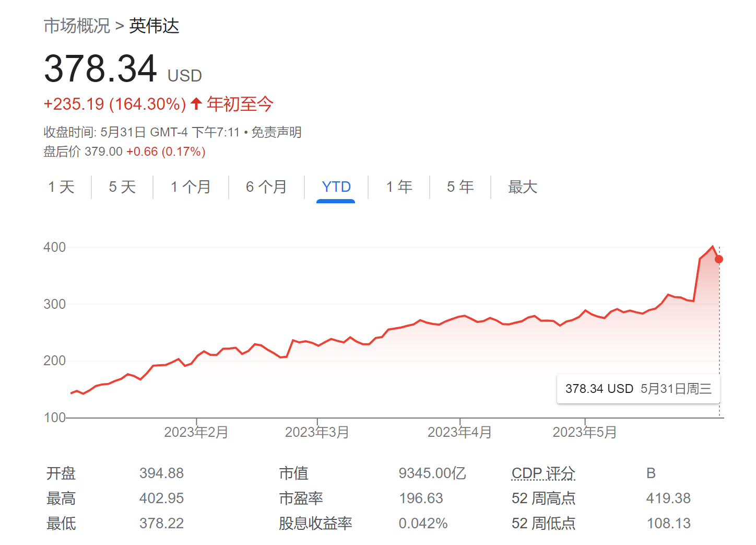
Task: Click the 52 周低点 row label
Action: click(544, 523)
